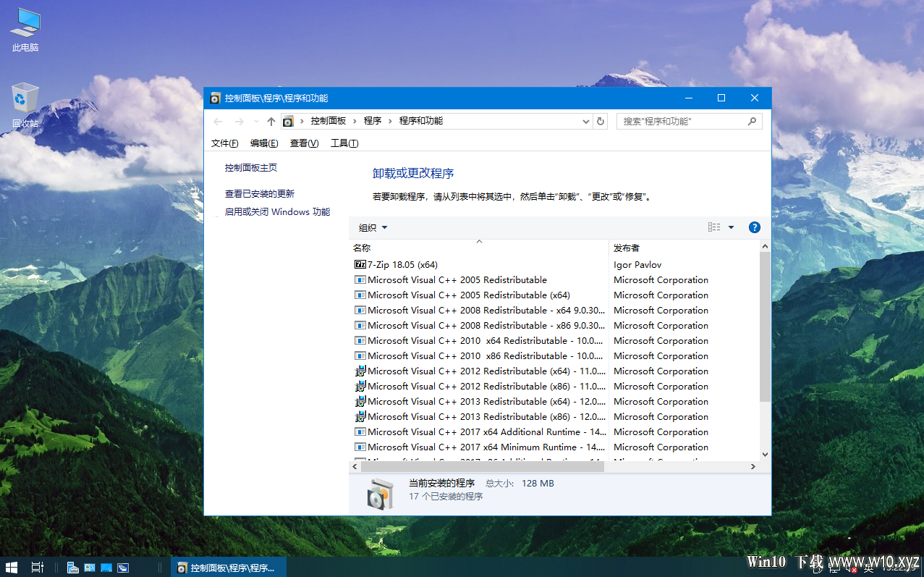This screenshot has width=924, height=577.
Task: Open the 查看已安装的更新 link
Action: click(x=260, y=194)
